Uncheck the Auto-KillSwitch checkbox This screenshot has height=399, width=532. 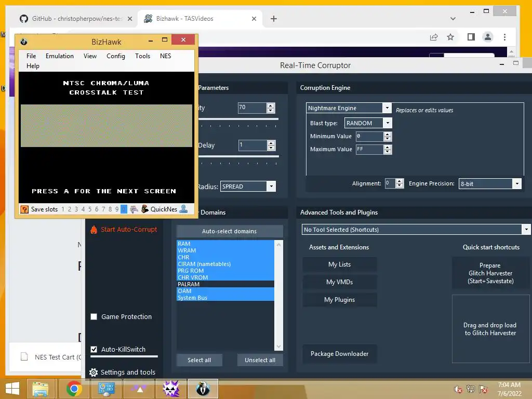[94, 349]
